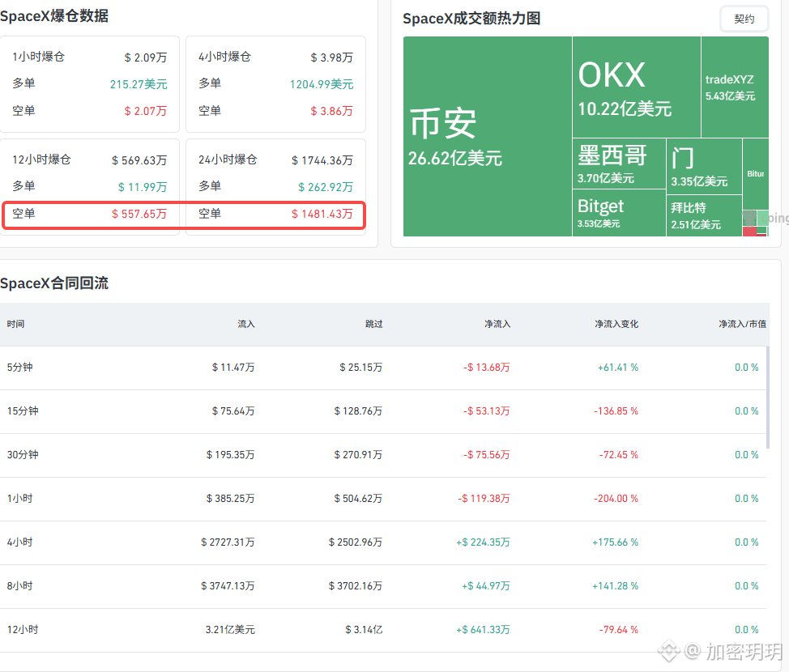789x672 pixels.
Task: Click the table's vertical scrollbar
Action: 768,397
